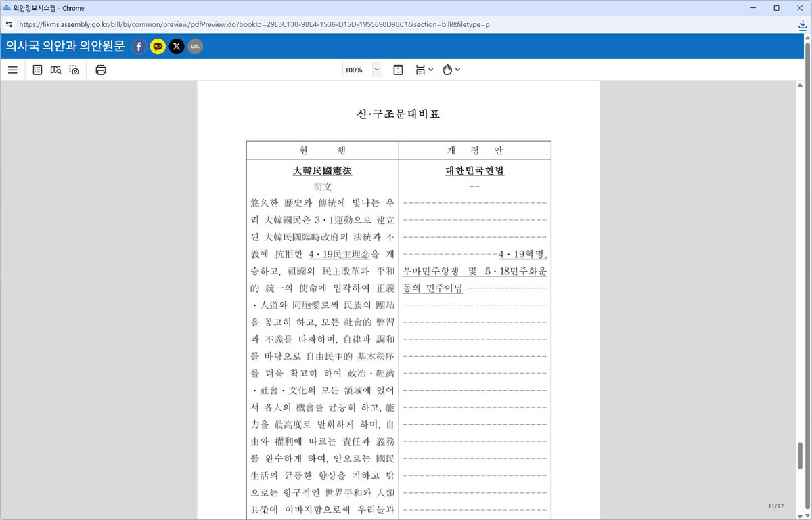812x520 pixels.
Task: Click the 의사국 의안과 의안원문 title
Action: tap(65, 47)
